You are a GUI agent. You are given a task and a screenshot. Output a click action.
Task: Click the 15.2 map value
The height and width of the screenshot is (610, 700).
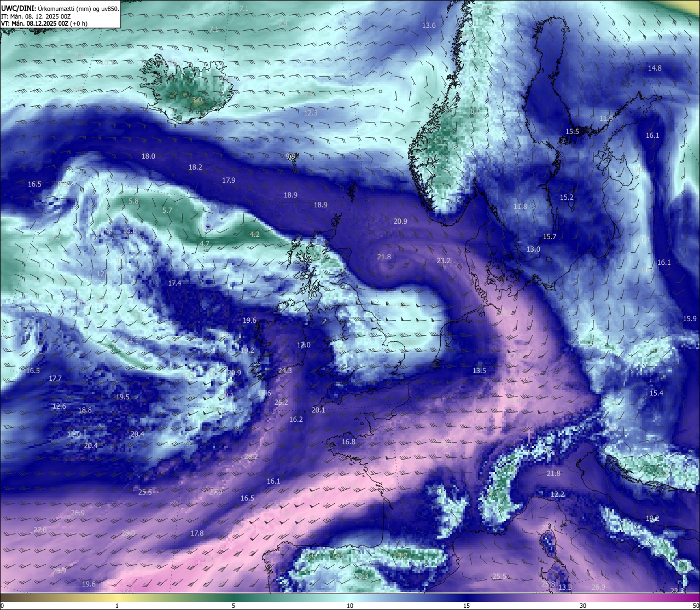pos(567,197)
